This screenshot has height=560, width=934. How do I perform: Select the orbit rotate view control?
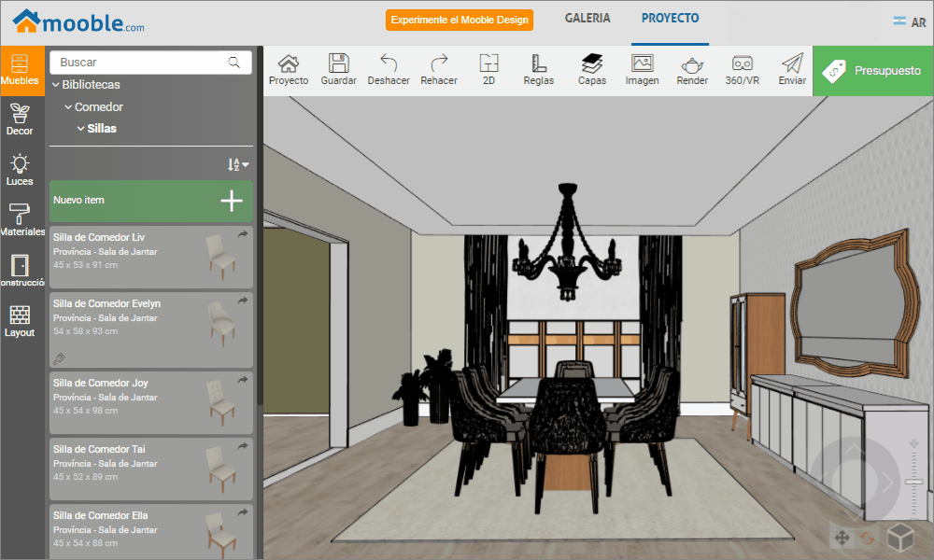pos(868,538)
